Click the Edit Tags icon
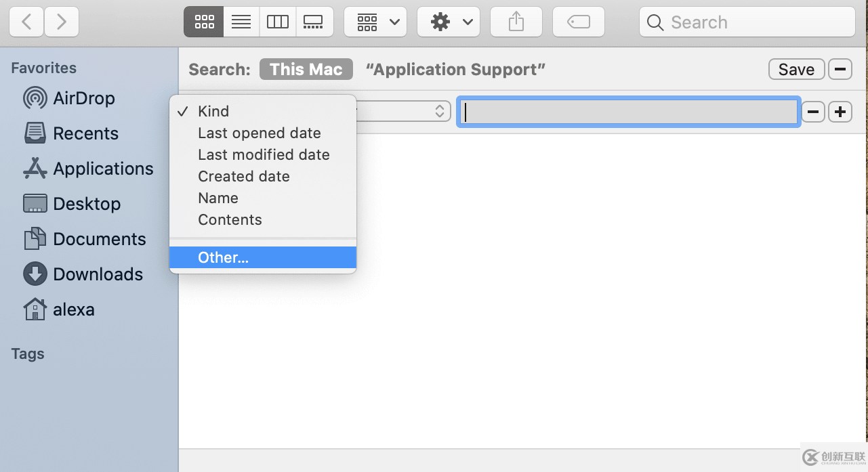This screenshot has width=868, height=472. pyautogui.click(x=579, y=22)
